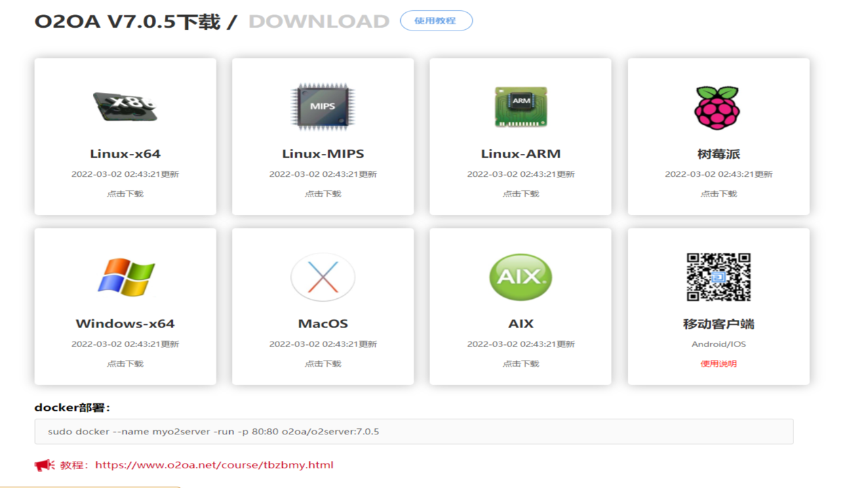Select the MIPS processor icon
Viewport: 868px width, 488px height.
(323, 107)
